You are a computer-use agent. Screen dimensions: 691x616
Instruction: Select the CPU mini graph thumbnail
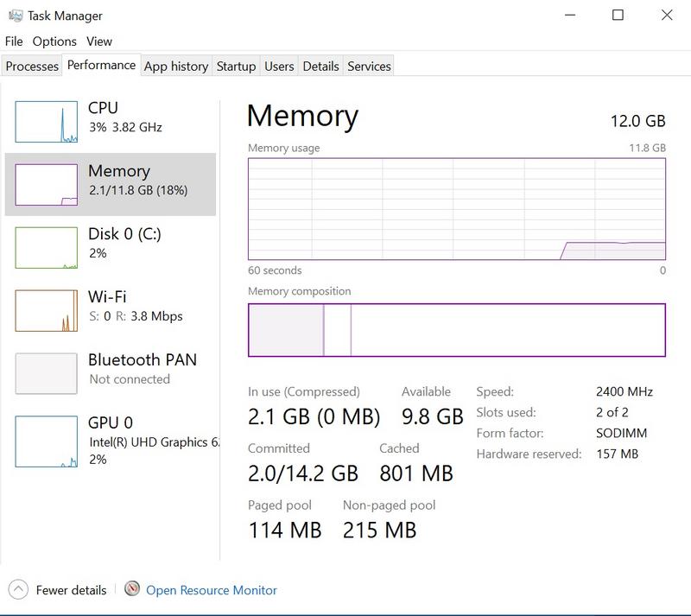coord(46,121)
